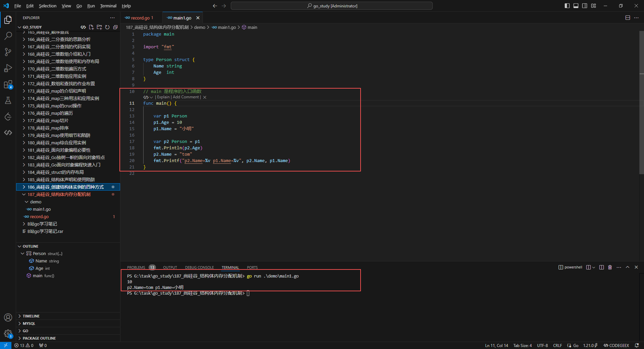Open Customize Layout options
644x349 pixels.
coord(594,6)
